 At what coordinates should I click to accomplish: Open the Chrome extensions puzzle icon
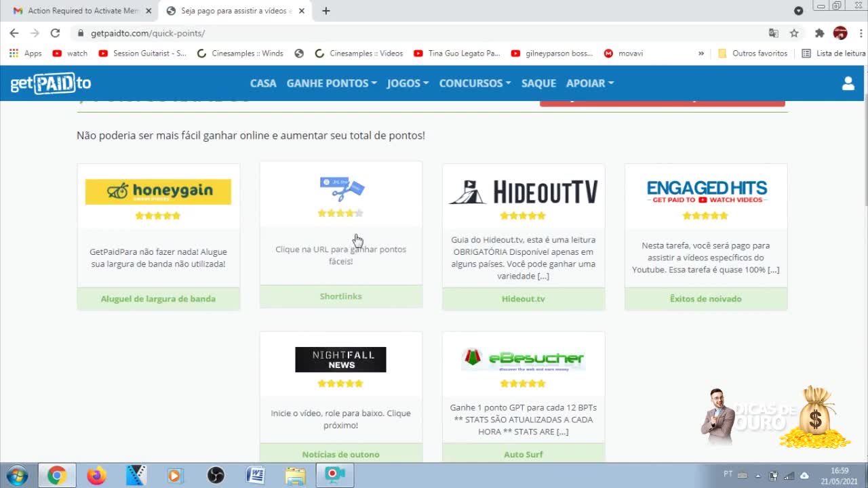[819, 33]
